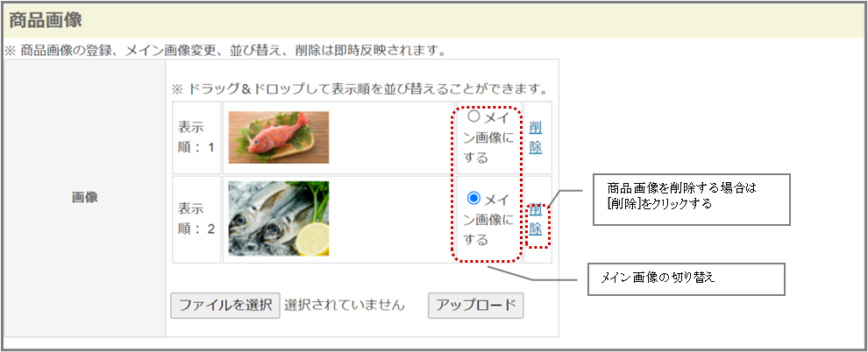Click the メイン画像にする label text in row 1

[x=489, y=137]
